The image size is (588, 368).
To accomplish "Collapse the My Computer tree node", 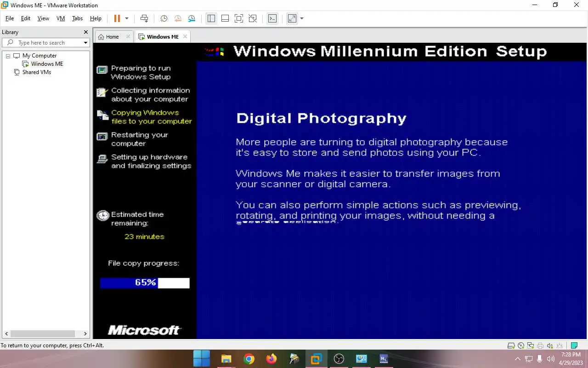I will 8,56.
